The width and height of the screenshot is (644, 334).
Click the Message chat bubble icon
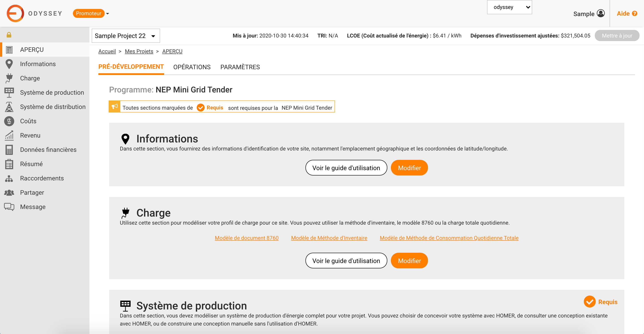pos(9,207)
